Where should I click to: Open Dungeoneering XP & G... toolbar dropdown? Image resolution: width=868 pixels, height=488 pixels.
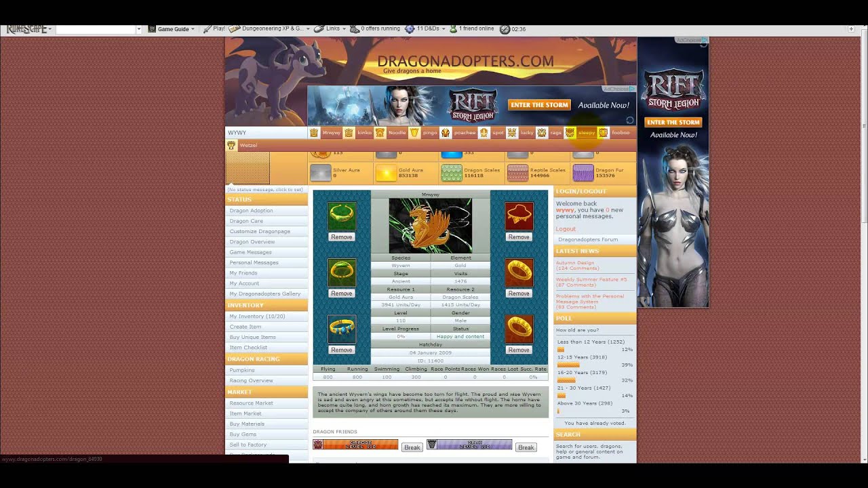(x=269, y=29)
